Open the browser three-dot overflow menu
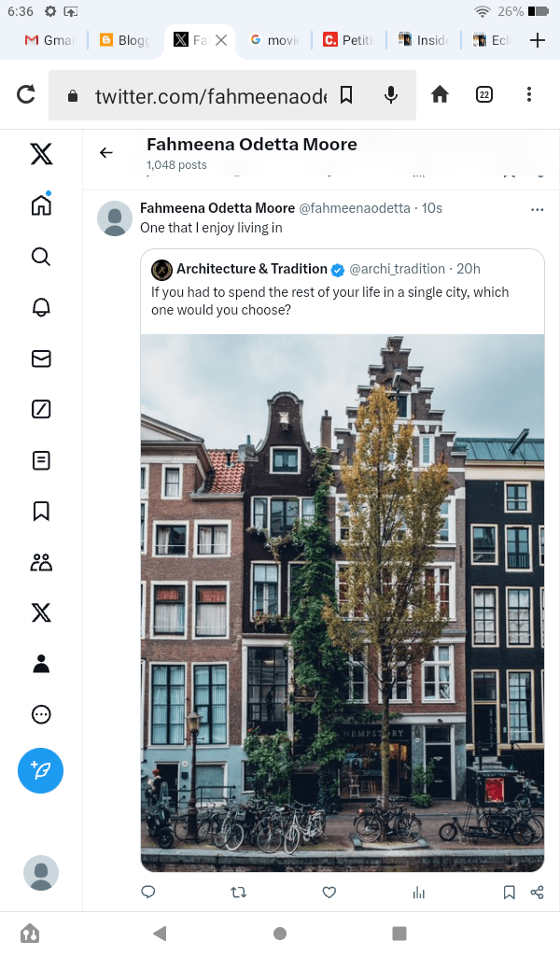 coord(529,94)
